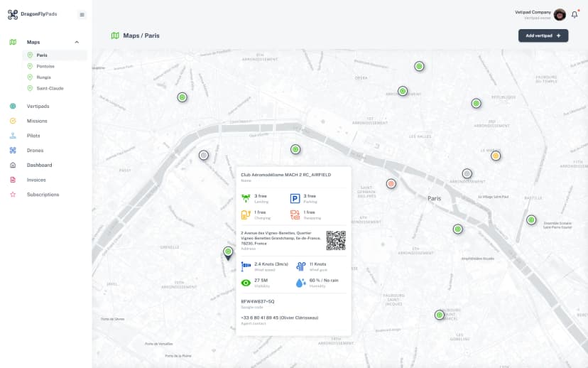Select the orange vertipad marker near Le Marais
Viewport: 588px width, 368px height.
(496, 156)
